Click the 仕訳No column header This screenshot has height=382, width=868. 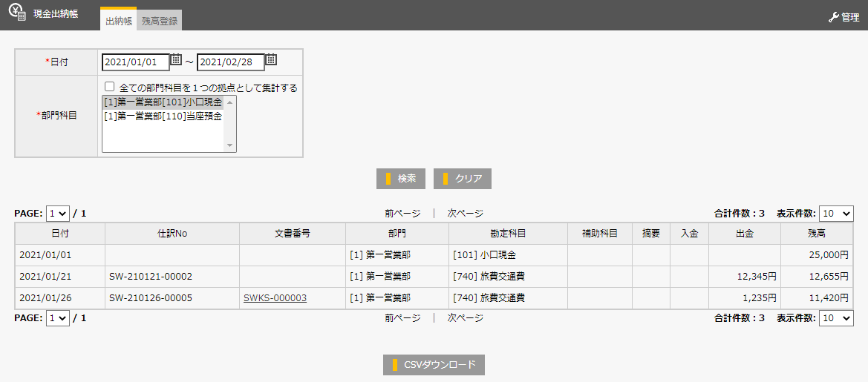point(172,234)
